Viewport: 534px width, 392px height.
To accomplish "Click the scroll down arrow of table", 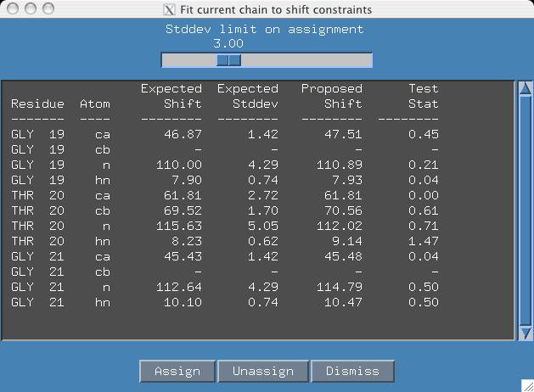I will click(525, 333).
